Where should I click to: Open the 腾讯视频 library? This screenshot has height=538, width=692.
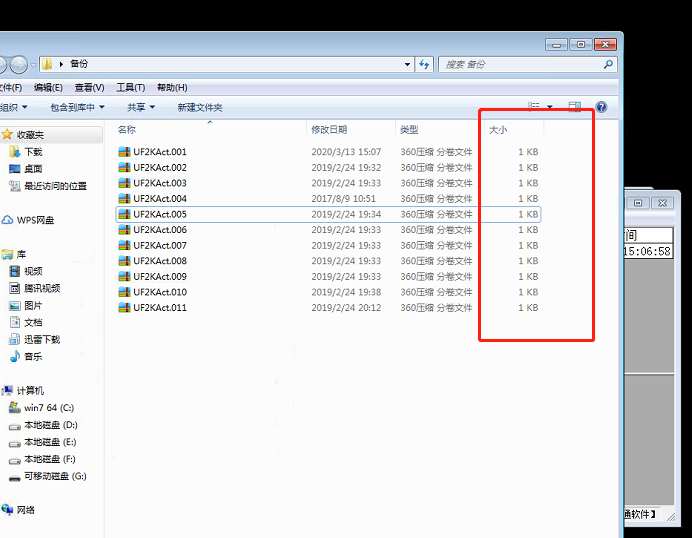(x=42, y=288)
